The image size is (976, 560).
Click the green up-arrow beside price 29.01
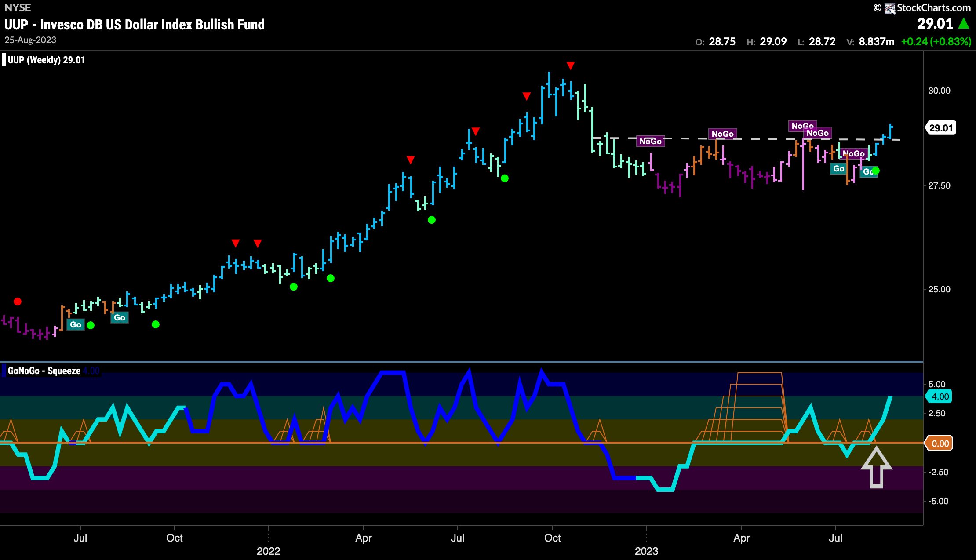point(964,23)
